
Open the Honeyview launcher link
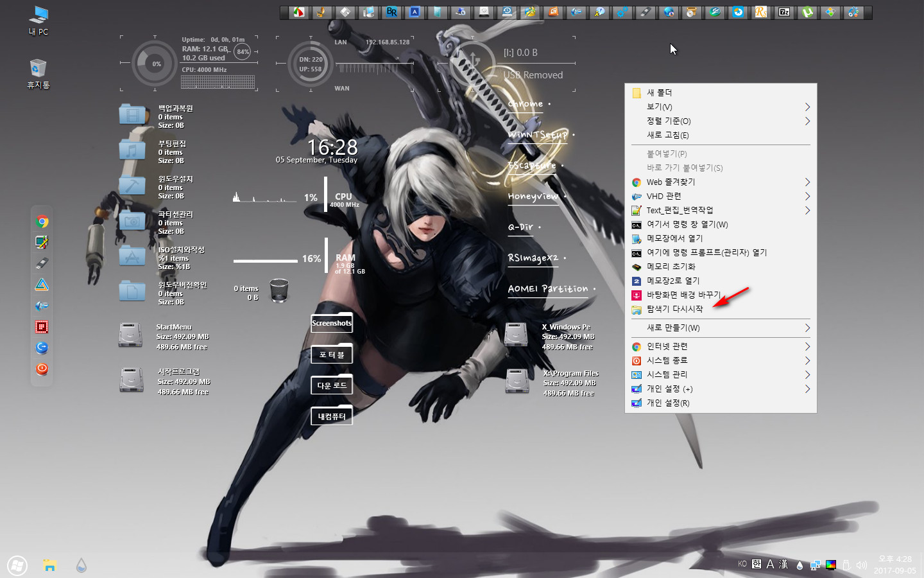coord(533,197)
